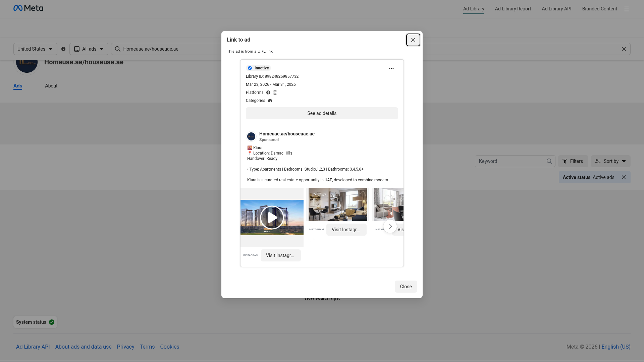Viewport: 644px width, 362px height.
Task: Open the System status indicator
Action: click(35, 322)
